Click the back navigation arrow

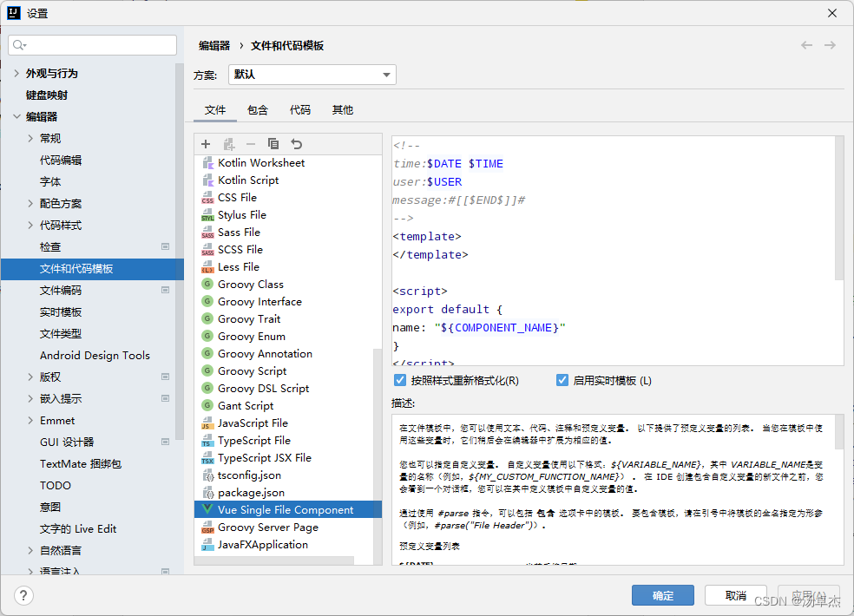pyautogui.click(x=806, y=45)
